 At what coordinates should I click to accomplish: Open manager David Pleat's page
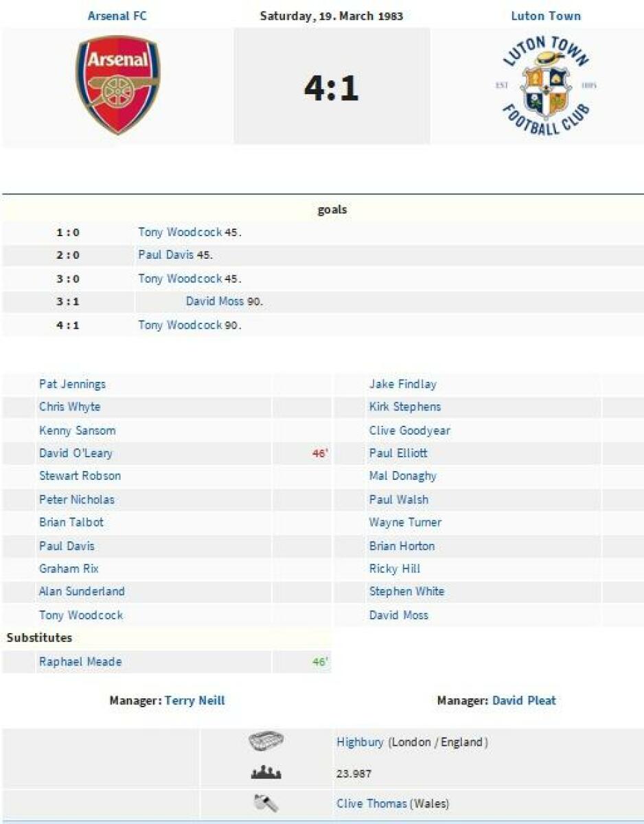[524, 700]
